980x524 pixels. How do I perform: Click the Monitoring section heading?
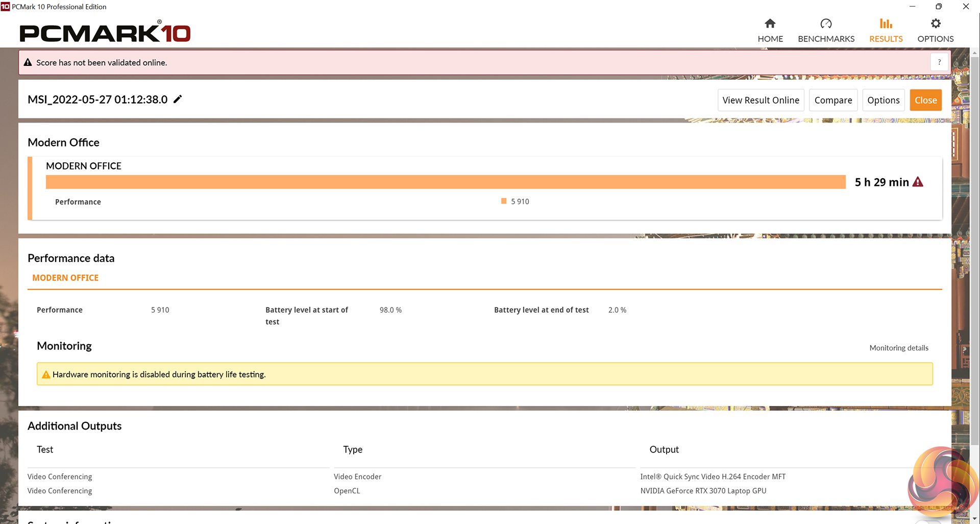pyautogui.click(x=64, y=346)
